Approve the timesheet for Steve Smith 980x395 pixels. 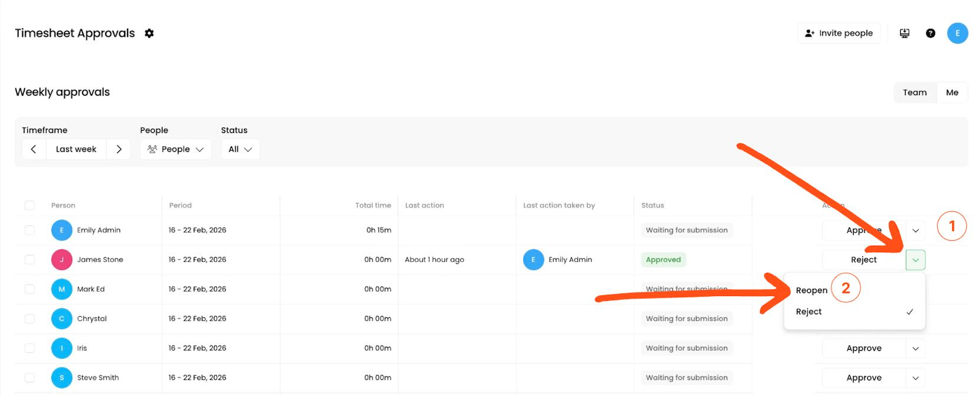click(864, 378)
